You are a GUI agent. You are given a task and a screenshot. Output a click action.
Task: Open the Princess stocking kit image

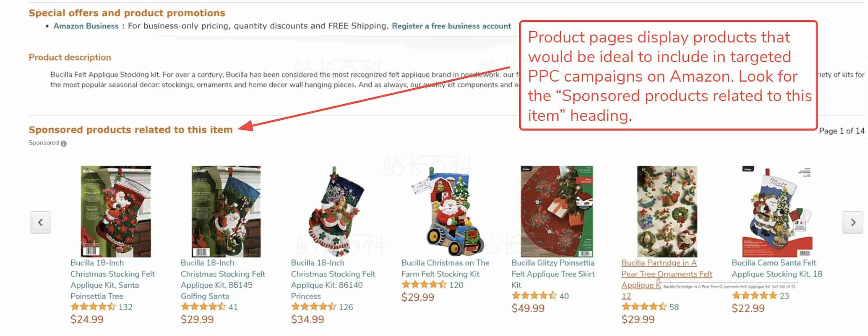click(x=336, y=211)
